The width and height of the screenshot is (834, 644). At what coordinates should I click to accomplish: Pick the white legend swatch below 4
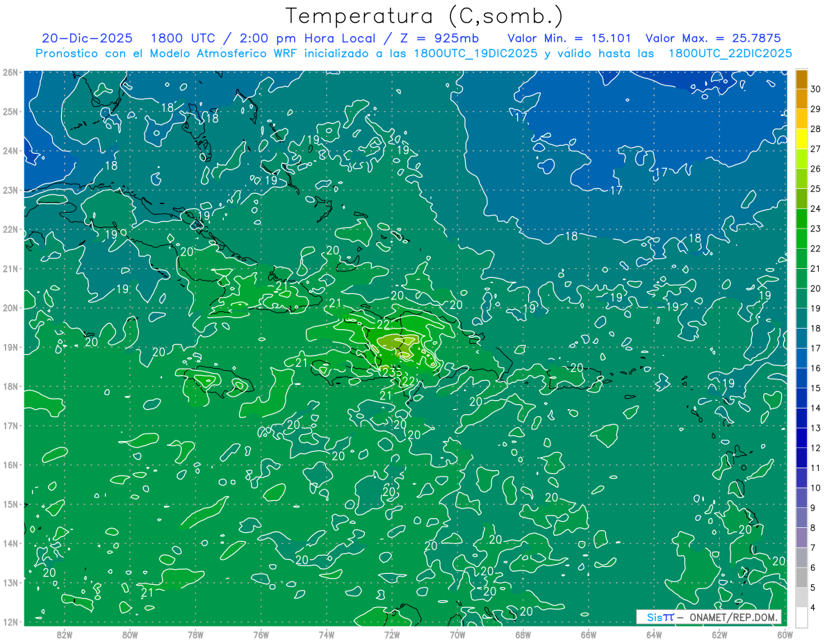click(801, 617)
